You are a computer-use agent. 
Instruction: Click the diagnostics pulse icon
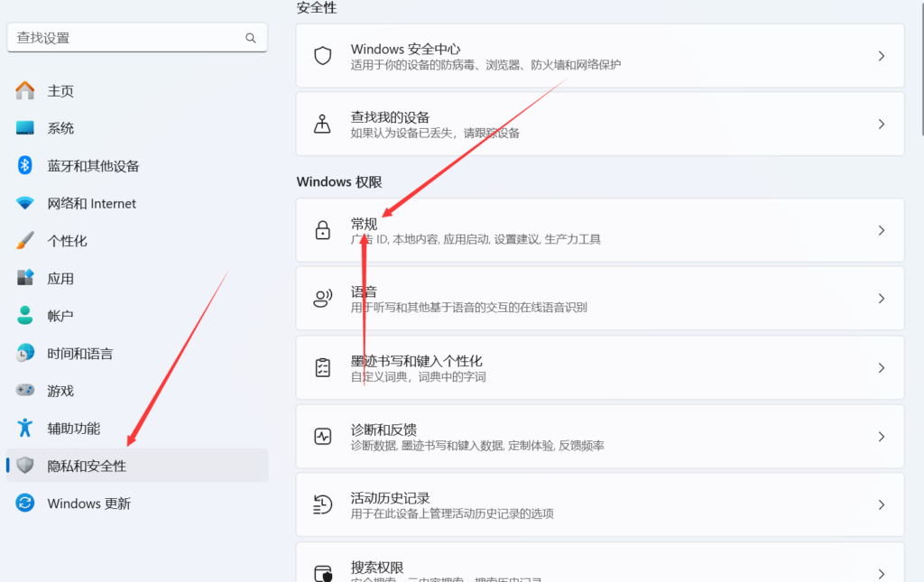pos(322,437)
